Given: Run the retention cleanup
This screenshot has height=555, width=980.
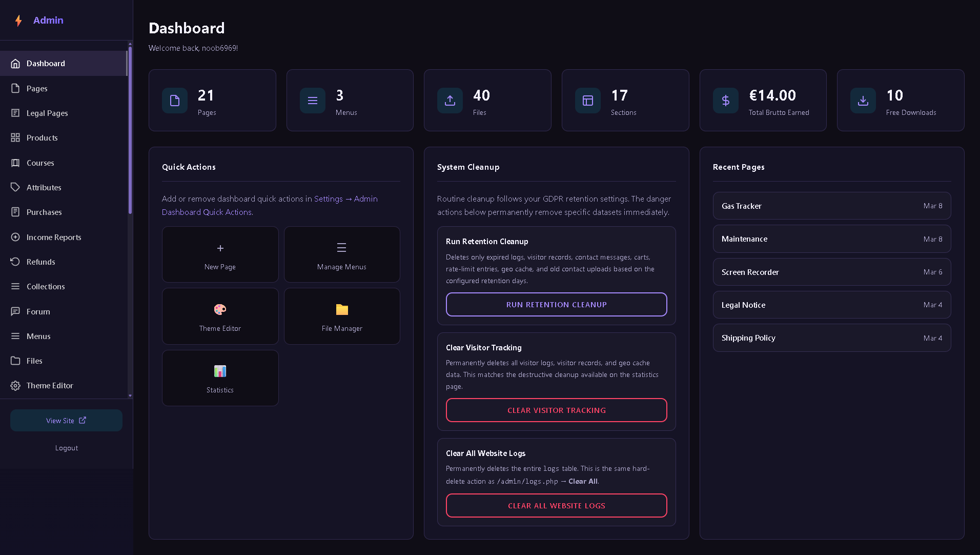Looking at the screenshot, I should click(556, 305).
